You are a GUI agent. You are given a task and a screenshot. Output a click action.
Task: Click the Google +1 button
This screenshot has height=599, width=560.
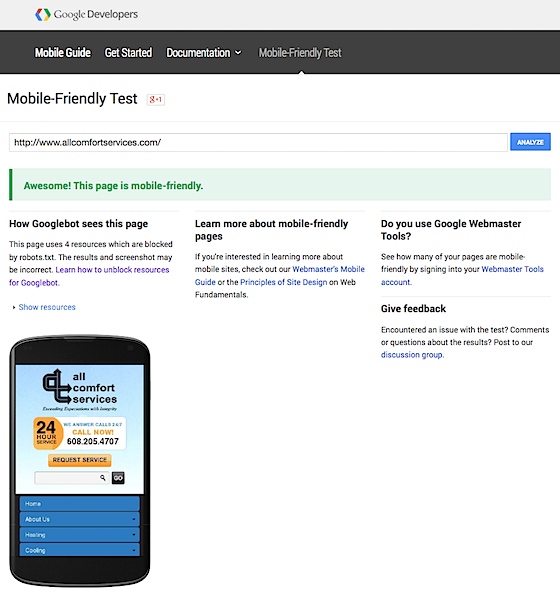[156, 99]
